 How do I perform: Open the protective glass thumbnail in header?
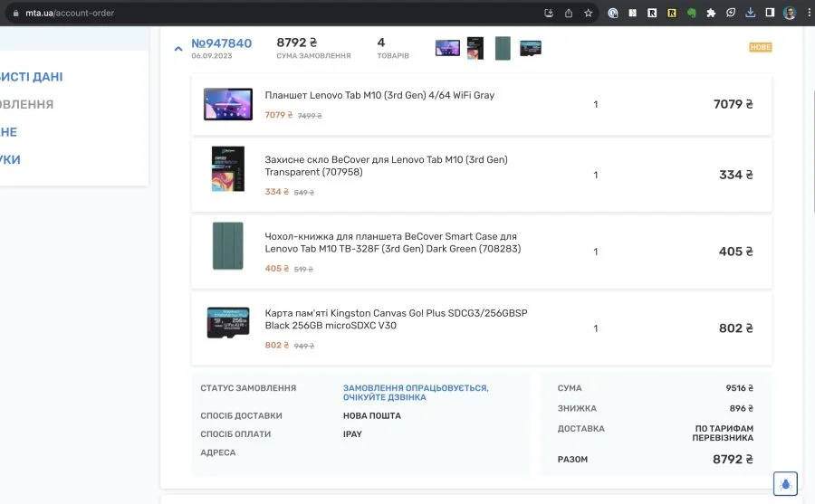click(475, 48)
